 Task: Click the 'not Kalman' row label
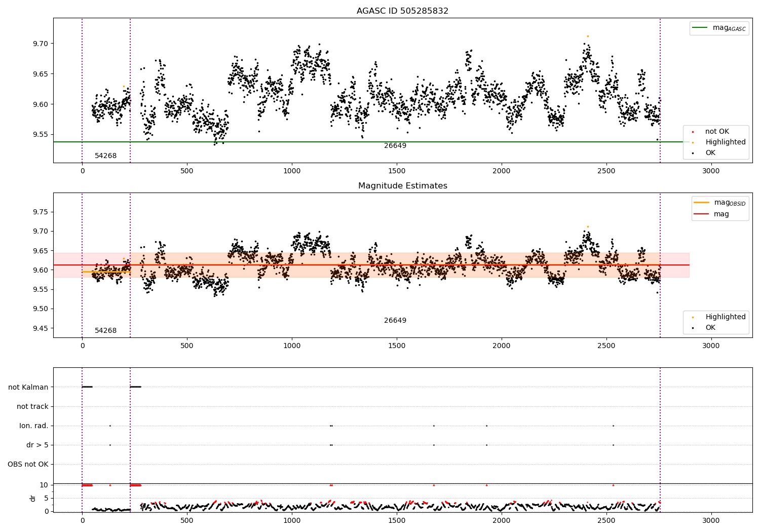coord(28,387)
